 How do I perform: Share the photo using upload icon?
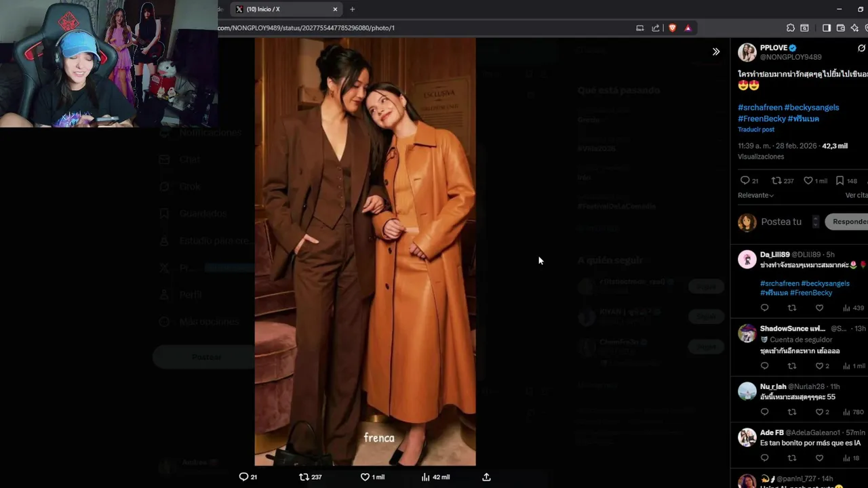click(x=486, y=477)
